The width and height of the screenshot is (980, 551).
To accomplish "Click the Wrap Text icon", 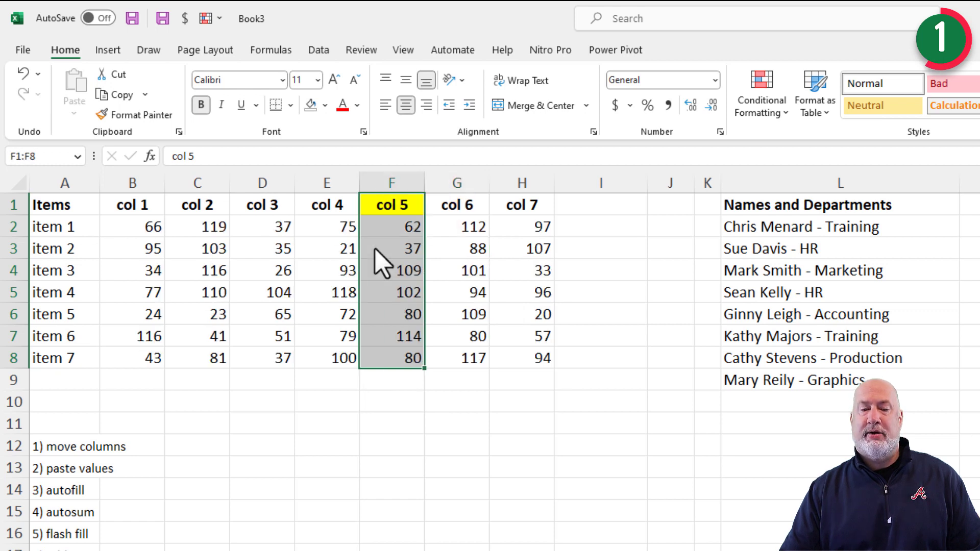I will pos(521,80).
